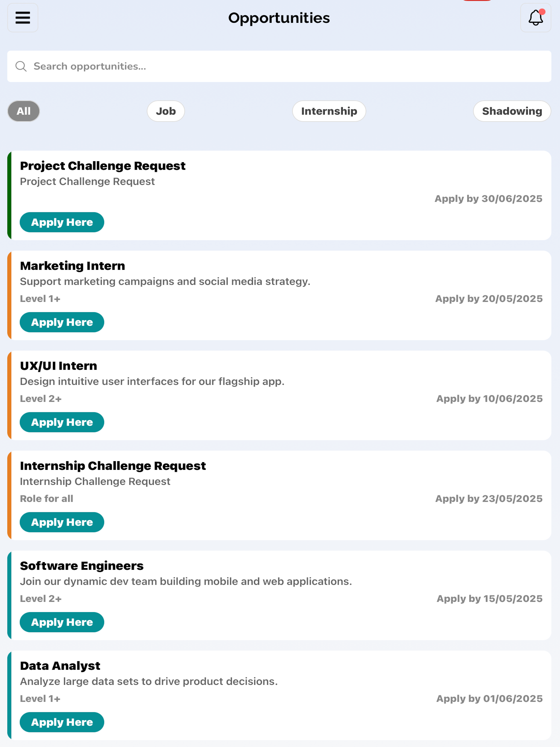The width and height of the screenshot is (560, 747).
Task: Open the Data Analyst listing title
Action: point(60,666)
